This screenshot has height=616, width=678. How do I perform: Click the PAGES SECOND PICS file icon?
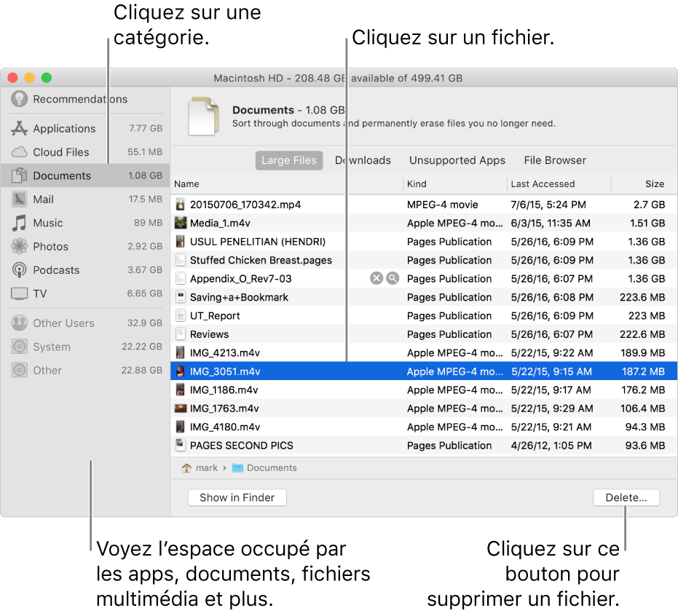tap(181, 445)
